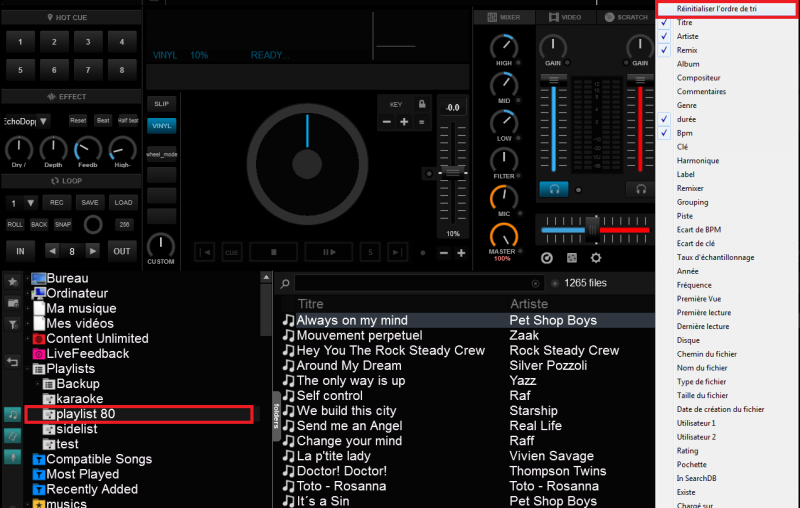This screenshot has height=508, width=800.
Task: Uncheck the Artiste column
Action: tap(664, 36)
